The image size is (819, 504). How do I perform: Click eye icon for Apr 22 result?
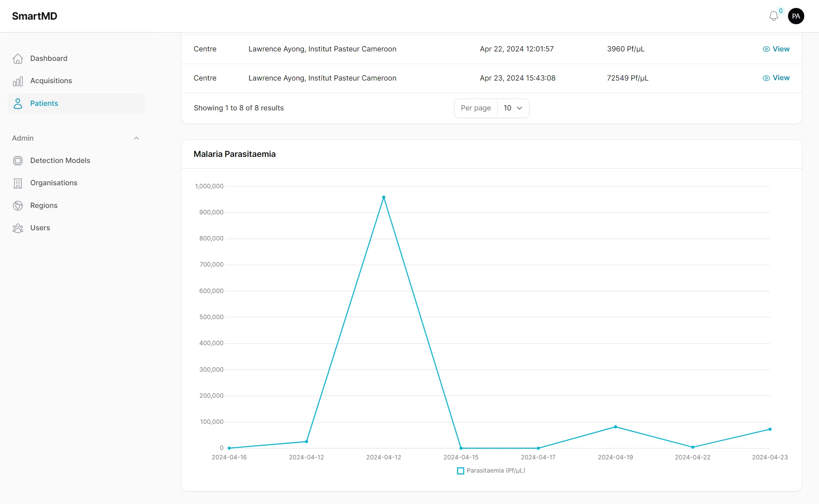[x=766, y=49]
